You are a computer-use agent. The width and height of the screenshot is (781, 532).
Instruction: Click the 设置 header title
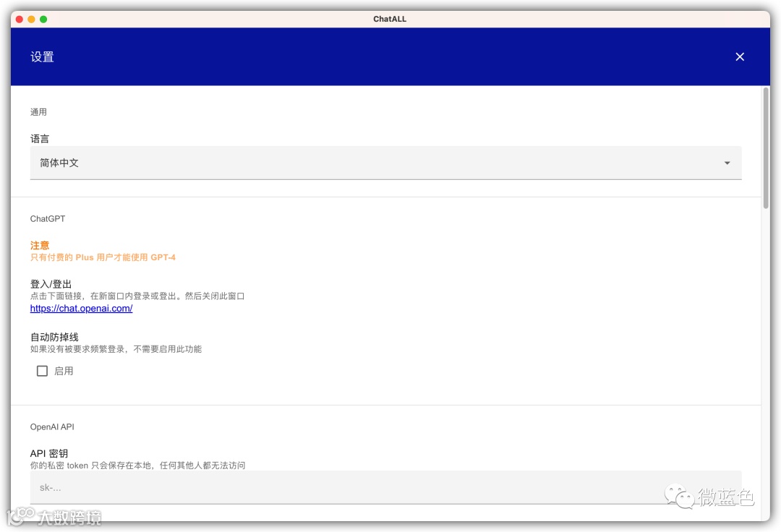click(42, 56)
